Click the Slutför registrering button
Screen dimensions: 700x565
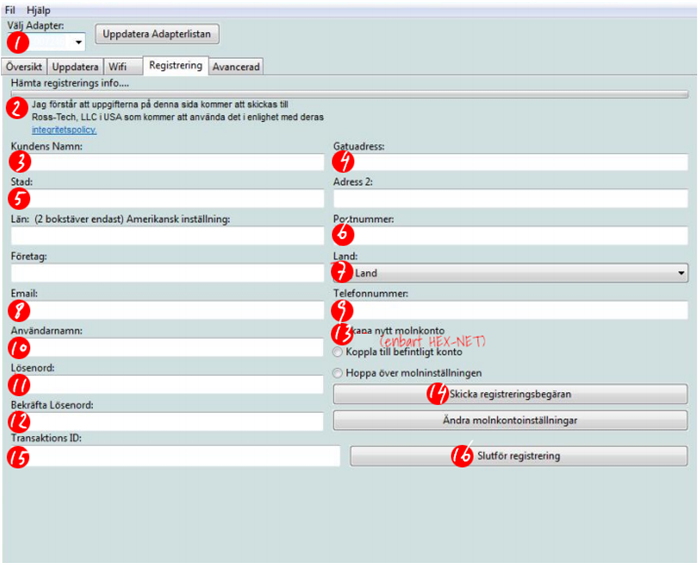point(518,456)
